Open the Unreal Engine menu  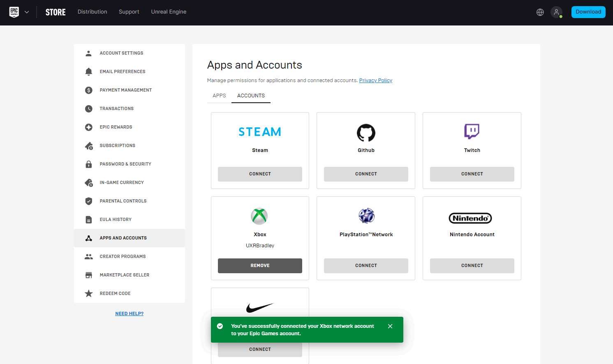click(x=169, y=12)
